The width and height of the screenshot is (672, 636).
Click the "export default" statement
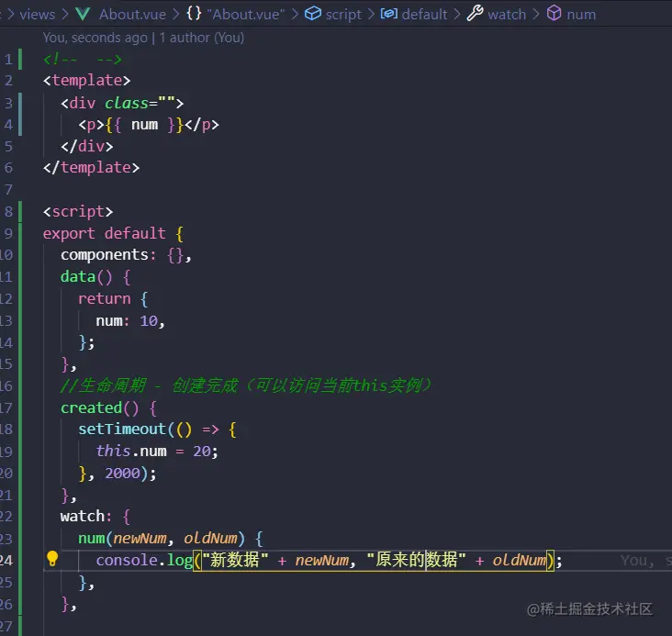coord(104,234)
